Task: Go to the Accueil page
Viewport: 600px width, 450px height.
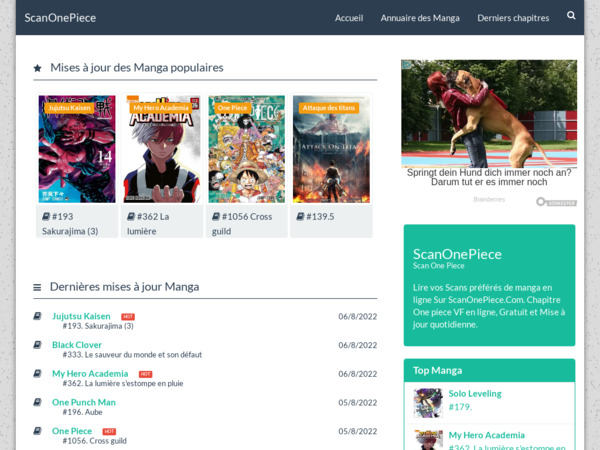Action: click(x=349, y=18)
